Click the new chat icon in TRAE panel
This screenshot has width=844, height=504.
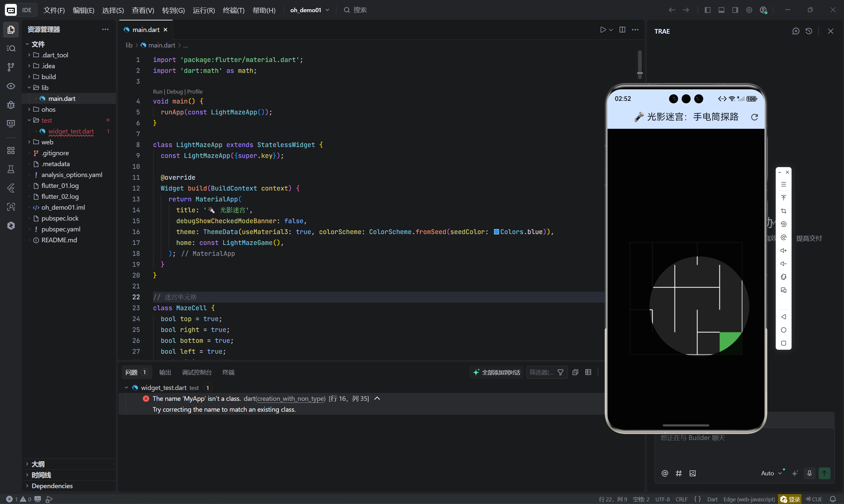click(796, 31)
